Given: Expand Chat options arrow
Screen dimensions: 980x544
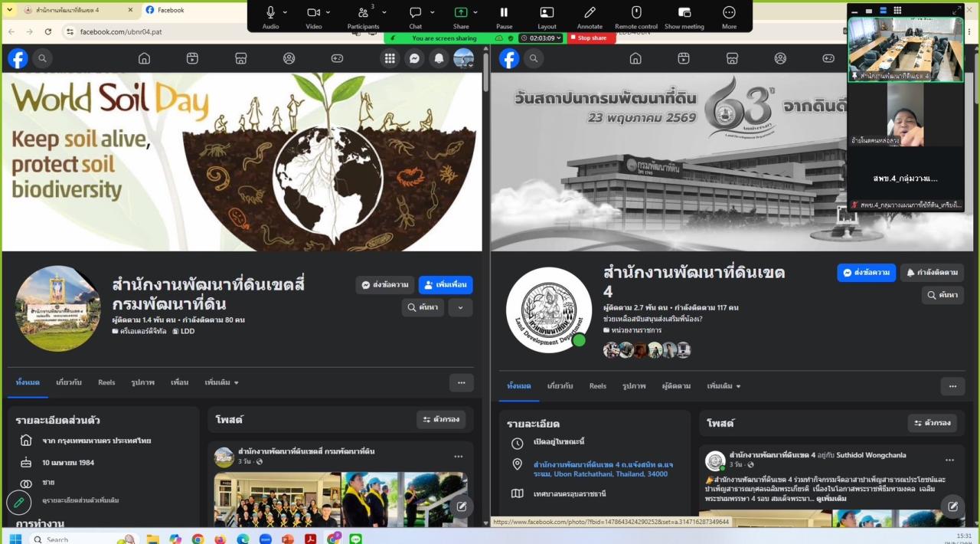Looking at the screenshot, I should [x=432, y=13].
